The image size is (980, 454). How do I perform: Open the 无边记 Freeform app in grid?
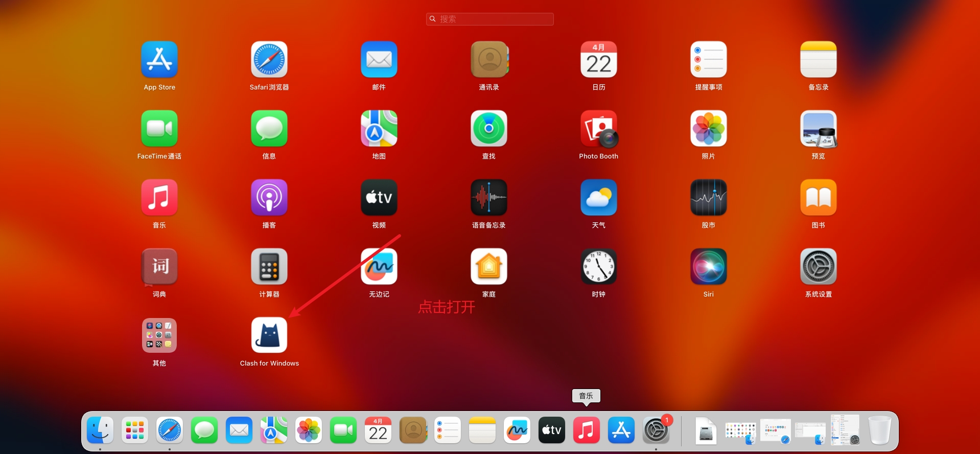click(x=379, y=267)
